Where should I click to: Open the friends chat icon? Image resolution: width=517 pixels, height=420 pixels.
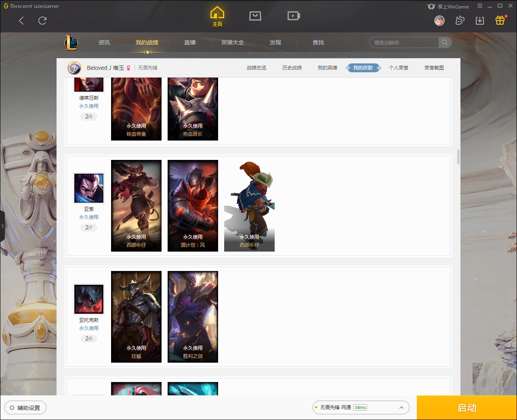tap(460, 21)
